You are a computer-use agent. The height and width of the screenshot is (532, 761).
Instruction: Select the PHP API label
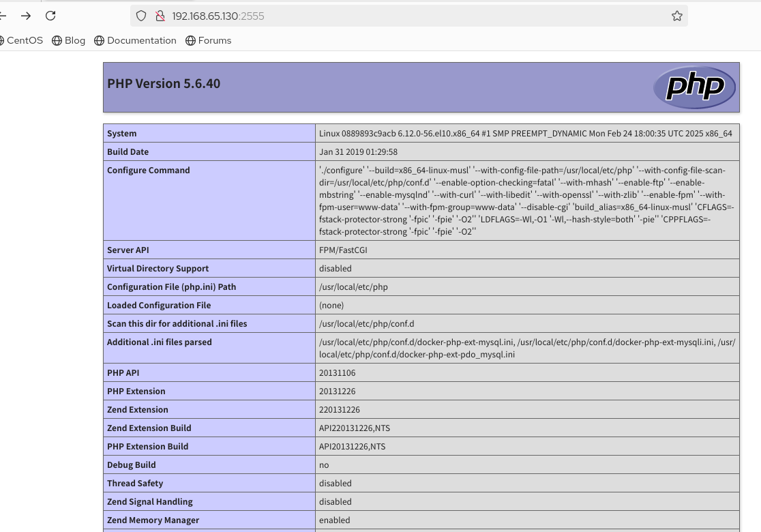coord(123,373)
